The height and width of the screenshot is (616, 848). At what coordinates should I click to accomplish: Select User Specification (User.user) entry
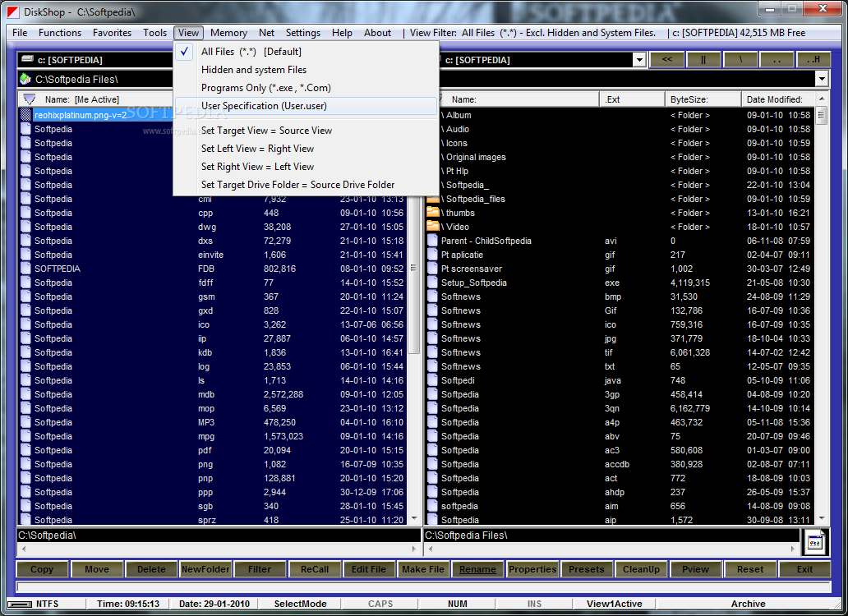306,106
